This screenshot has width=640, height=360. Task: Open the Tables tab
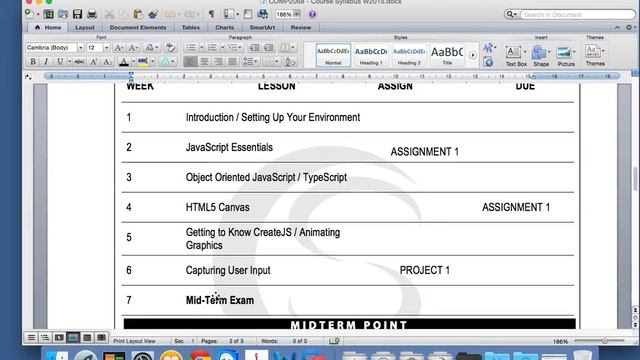[x=191, y=27]
